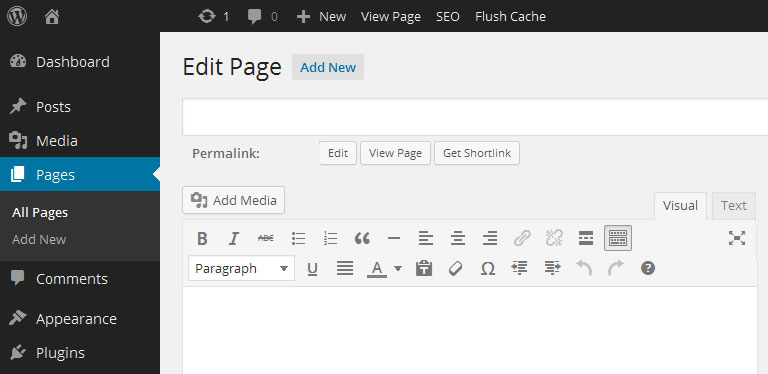Image resolution: width=768 pixels, height=374 pixels.
Task: Click Add New button beside Edit Page
Action: [x=328, y=67]
